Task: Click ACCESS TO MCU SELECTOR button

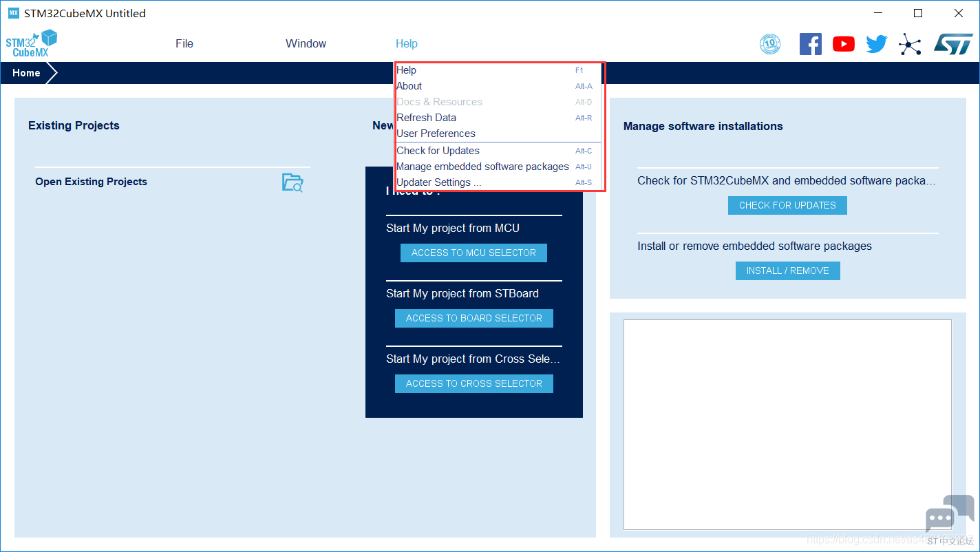Action: pos(473,253)
